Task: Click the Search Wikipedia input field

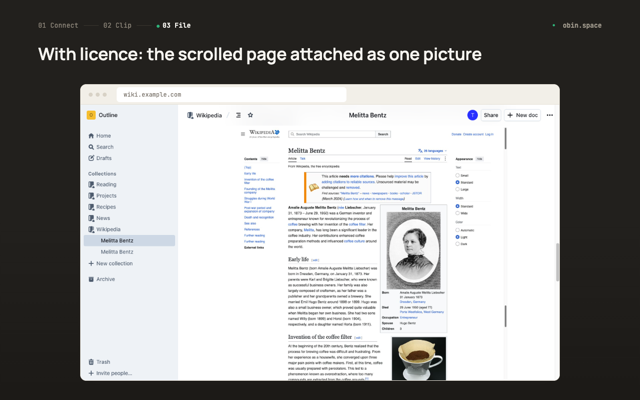Action: [x=332, y=134]
